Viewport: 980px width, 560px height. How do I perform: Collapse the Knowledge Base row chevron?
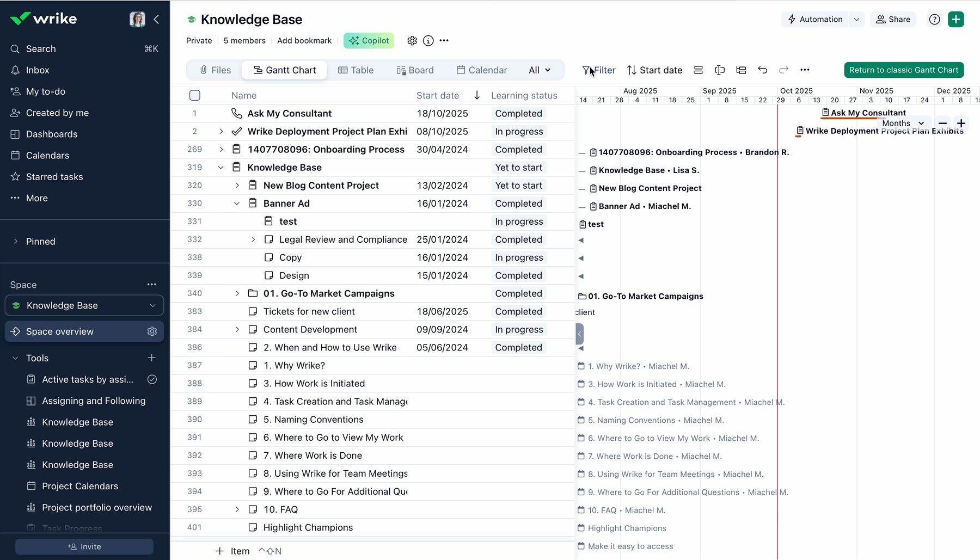[x=220, y=167]
